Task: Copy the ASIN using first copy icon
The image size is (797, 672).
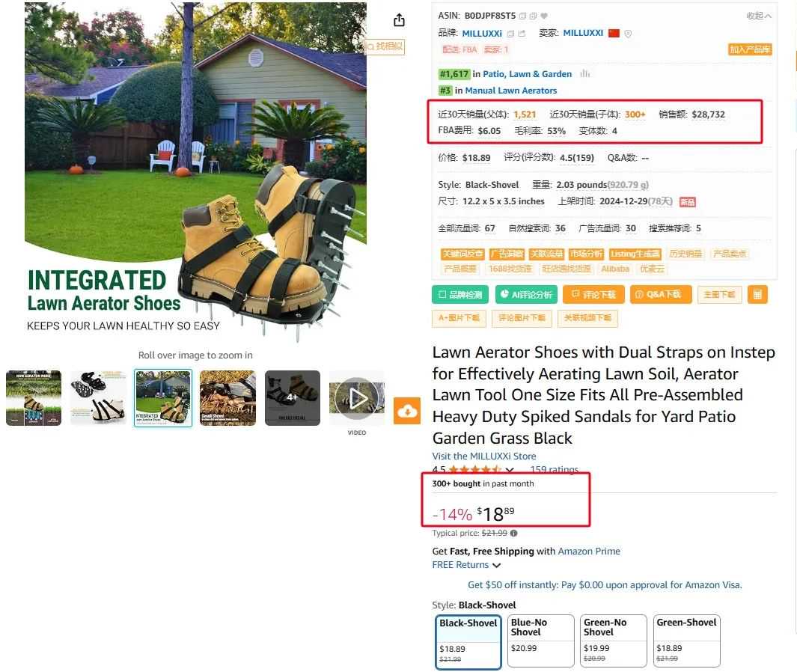Action: (x=522, y=16)
